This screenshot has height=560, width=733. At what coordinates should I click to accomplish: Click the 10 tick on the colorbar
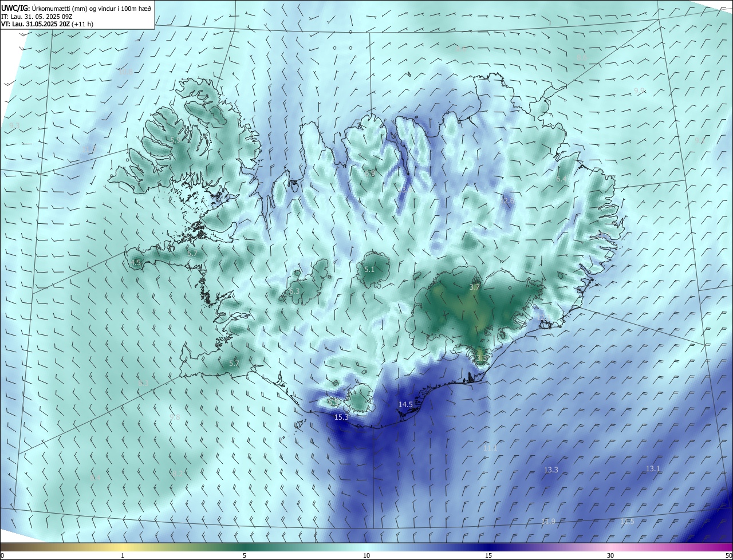click(x=366, y=555)
